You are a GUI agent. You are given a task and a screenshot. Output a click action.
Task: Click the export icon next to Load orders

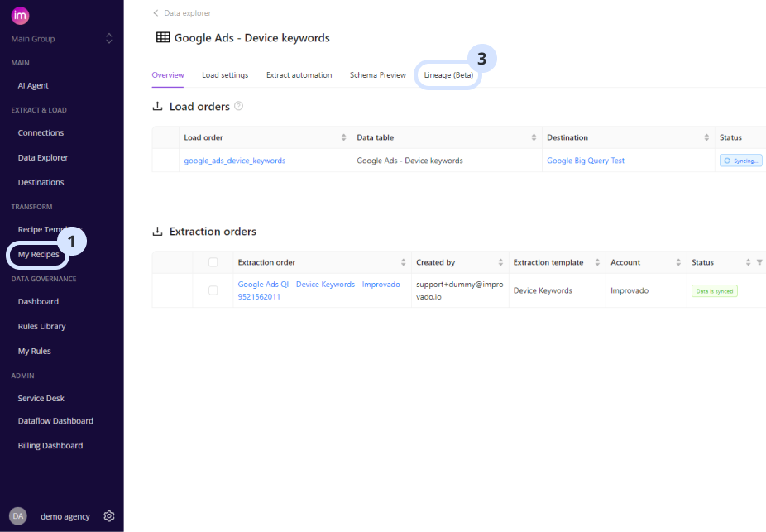pos(158,106)
